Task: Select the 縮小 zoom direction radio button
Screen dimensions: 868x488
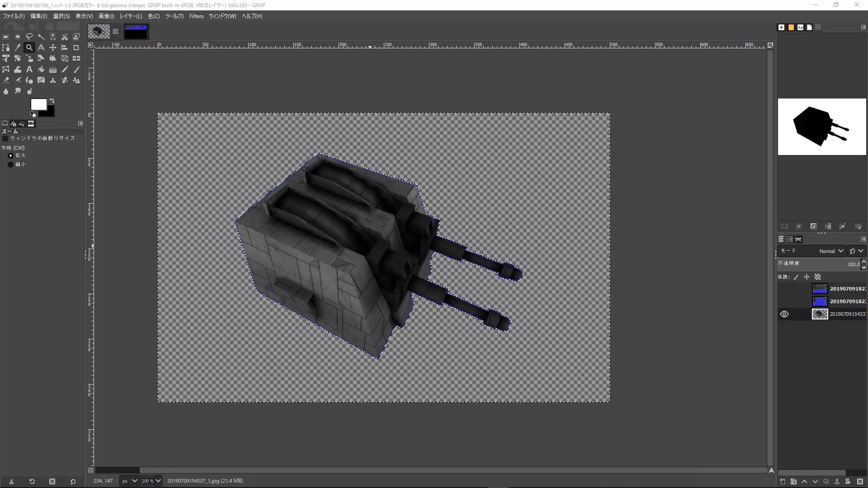Action: 10,164
